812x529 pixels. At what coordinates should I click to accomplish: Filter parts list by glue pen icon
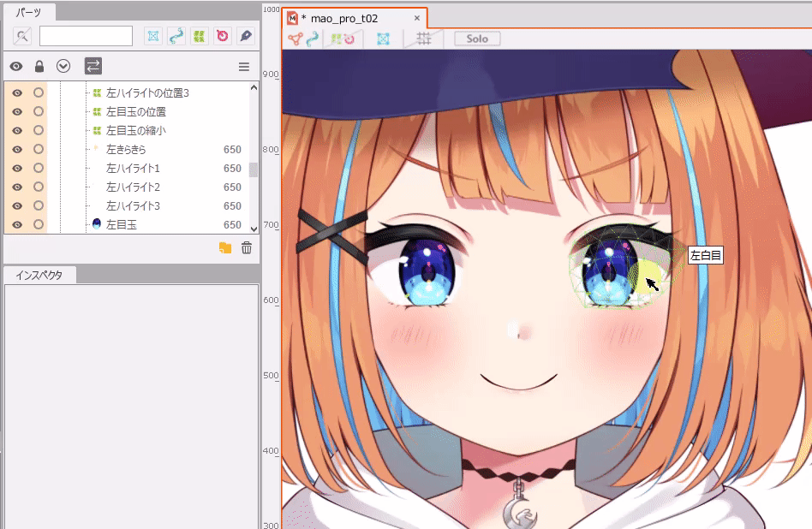click(246, 36)
